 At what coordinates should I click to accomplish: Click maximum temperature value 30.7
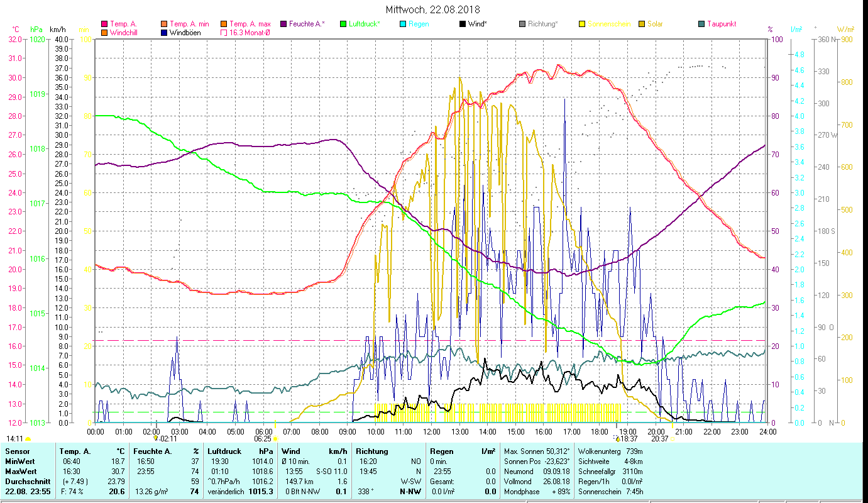(118, 472)
